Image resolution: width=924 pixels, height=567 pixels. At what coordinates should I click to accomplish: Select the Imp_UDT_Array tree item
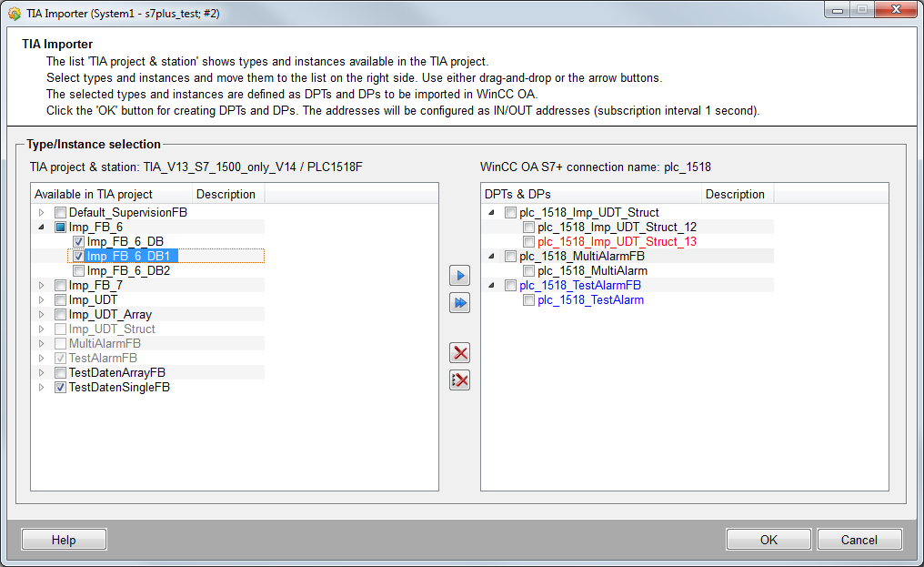(110, 315)
